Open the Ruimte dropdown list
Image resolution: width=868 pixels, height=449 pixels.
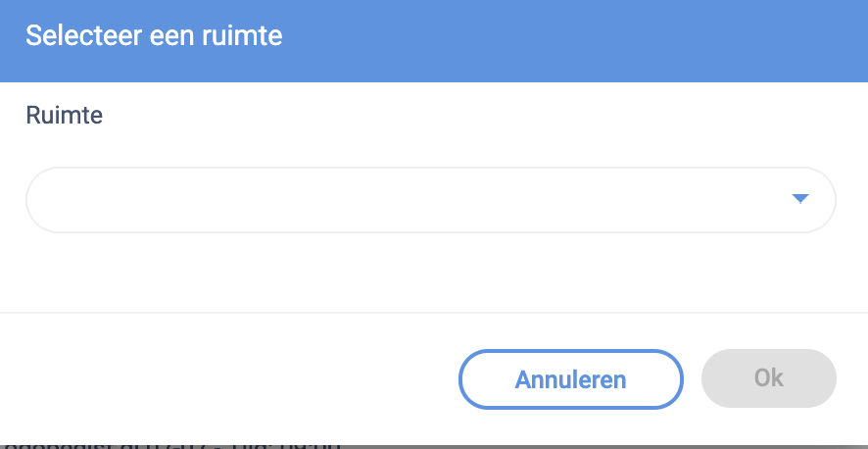point(431,200)
